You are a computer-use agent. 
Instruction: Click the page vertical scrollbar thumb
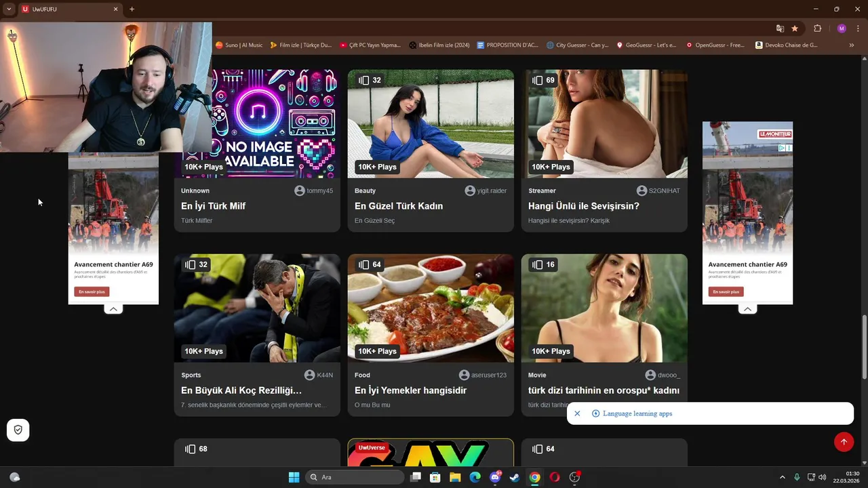click(x=864, y=347)
